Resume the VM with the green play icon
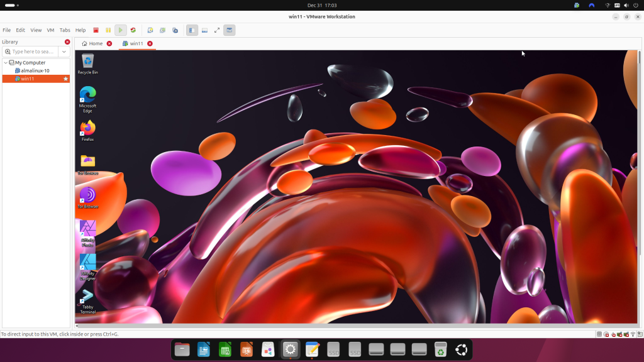The image size is (644, 362). 121,30
